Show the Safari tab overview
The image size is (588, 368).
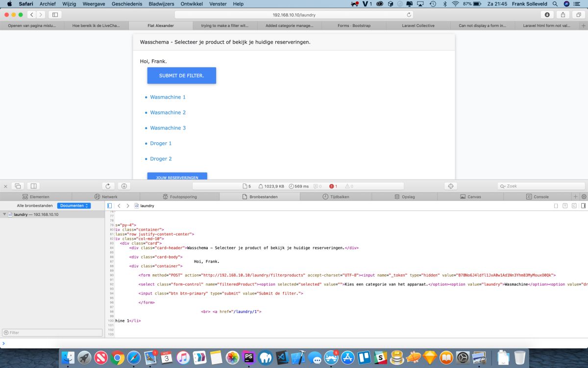click(579, 15)
